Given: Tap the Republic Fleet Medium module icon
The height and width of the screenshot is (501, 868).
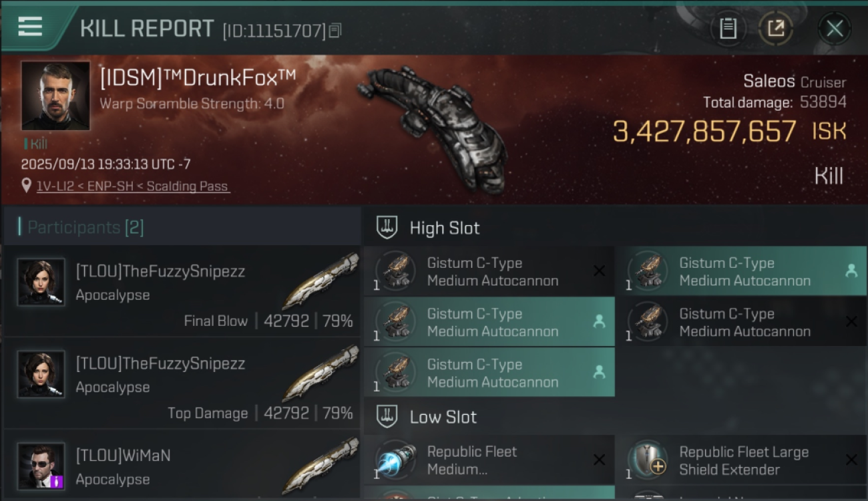Looking at the screenshot, I should 396,460.
